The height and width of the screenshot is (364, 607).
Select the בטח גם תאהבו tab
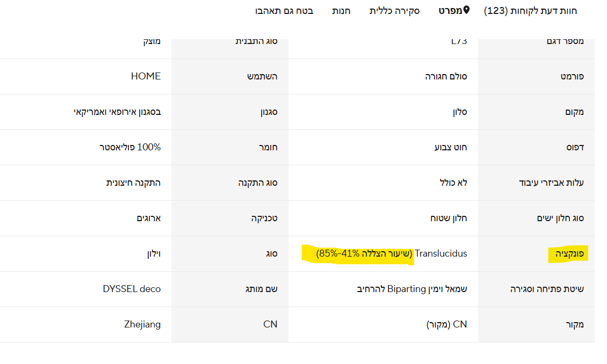click(x=285, y=11)
